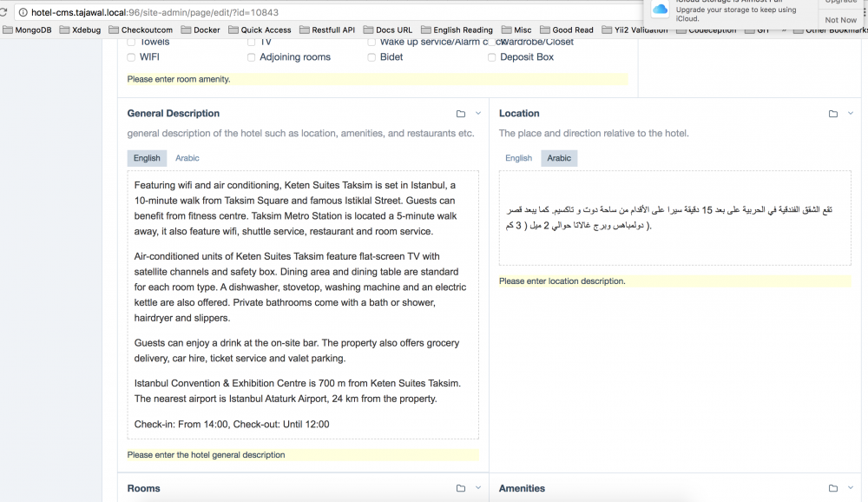Open the Misc bookmarks folder

[516, 30]
